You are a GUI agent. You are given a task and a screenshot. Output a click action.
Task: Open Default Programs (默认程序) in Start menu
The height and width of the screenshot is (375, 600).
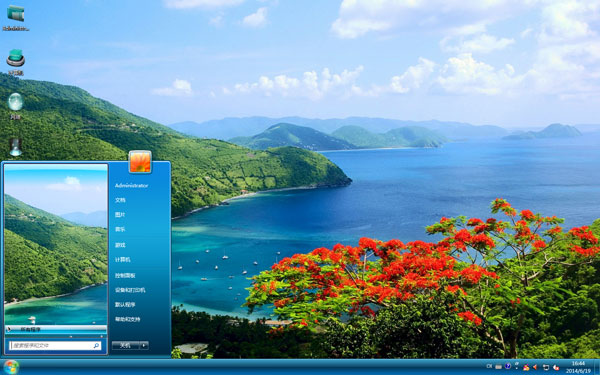tap(125, 305)
